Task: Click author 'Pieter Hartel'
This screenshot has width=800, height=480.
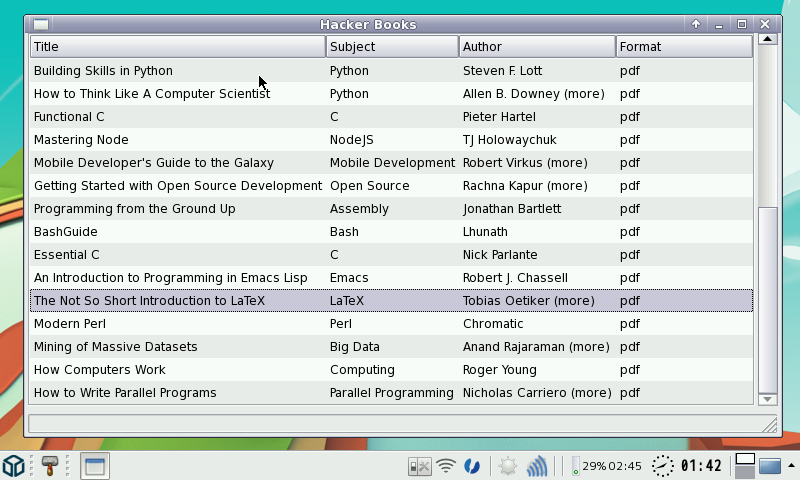Action: point(499,117)
